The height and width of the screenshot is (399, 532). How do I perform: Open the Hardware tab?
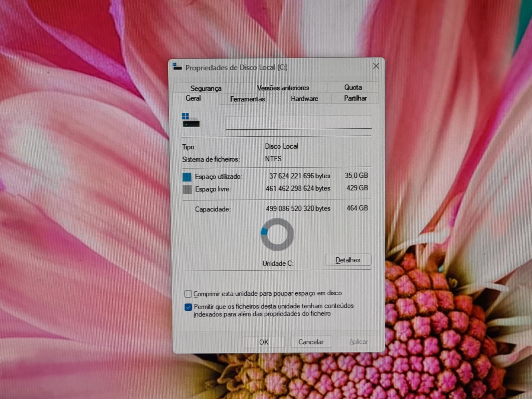tap(304, 98)
